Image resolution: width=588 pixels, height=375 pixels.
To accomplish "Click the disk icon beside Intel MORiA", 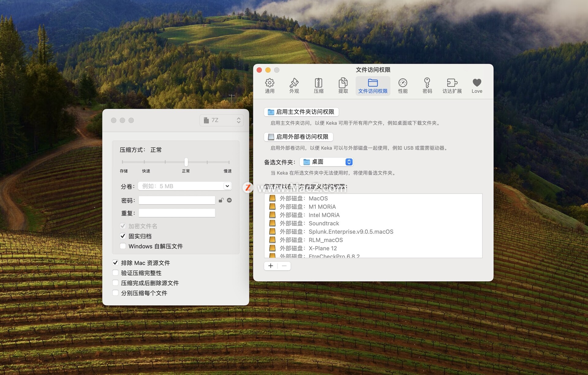I will (272, 215).
